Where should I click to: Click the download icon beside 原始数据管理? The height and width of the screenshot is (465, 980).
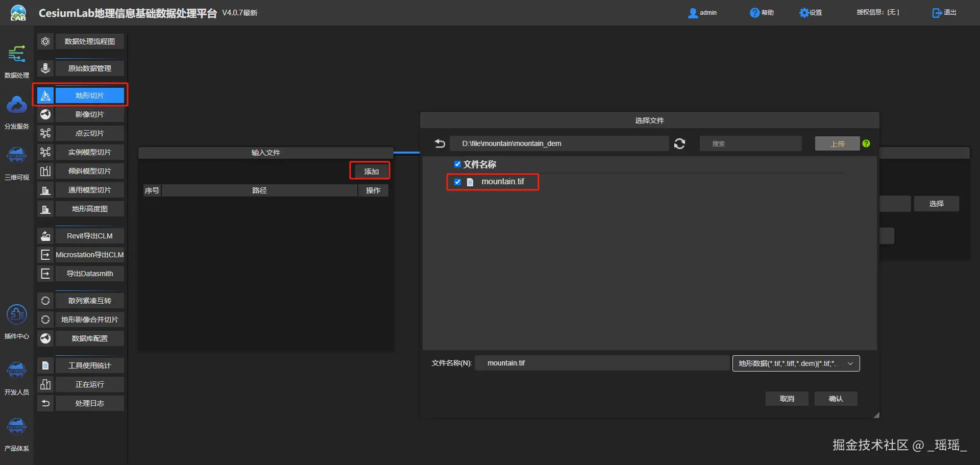pos(45,68)
